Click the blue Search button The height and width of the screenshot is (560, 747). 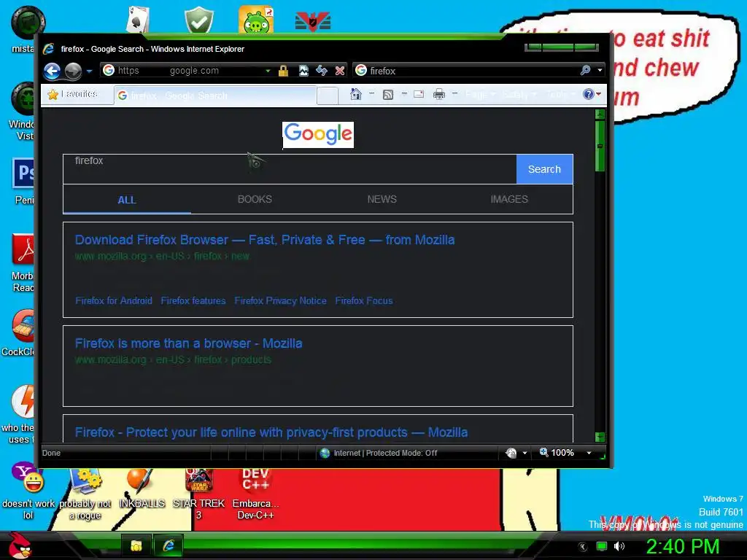point(544,169)
